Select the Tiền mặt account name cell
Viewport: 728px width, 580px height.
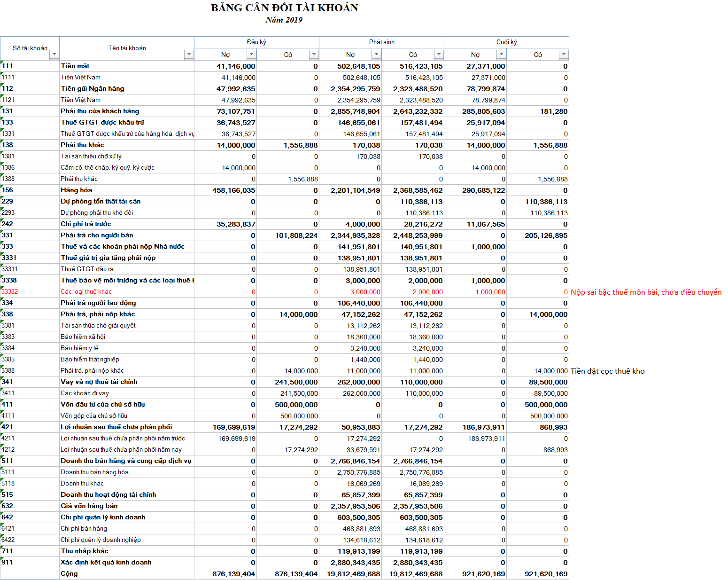75,66
